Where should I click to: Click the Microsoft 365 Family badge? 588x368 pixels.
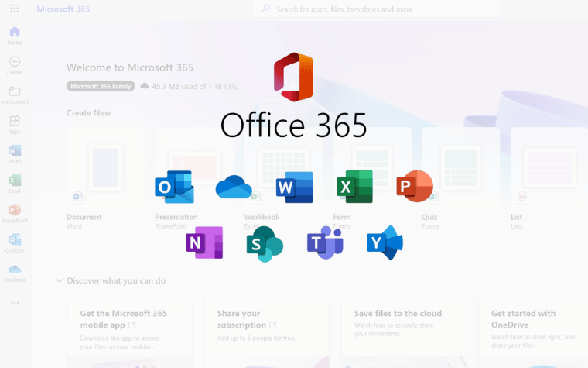(x=101, y=86)
